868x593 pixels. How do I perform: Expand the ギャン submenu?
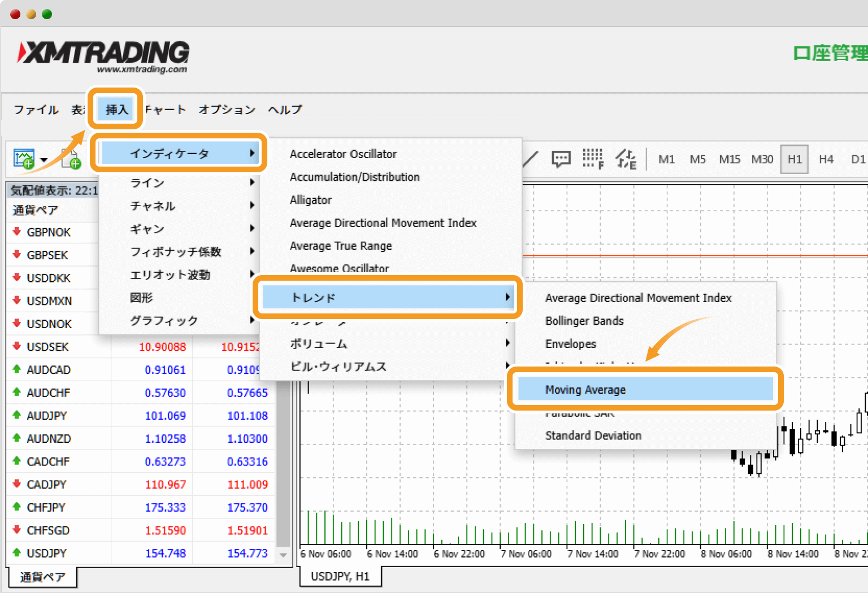click(x=179, y=229)
